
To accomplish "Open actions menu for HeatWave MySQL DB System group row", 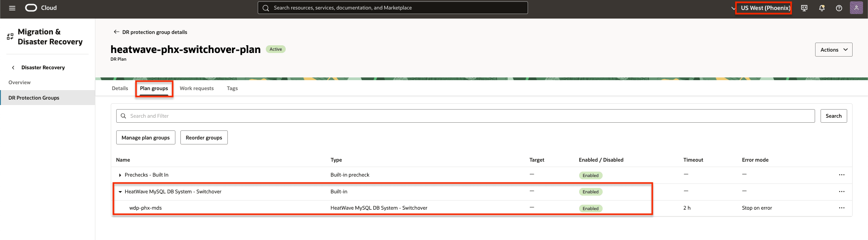I will pyautogui.click(x=841, y=192).
